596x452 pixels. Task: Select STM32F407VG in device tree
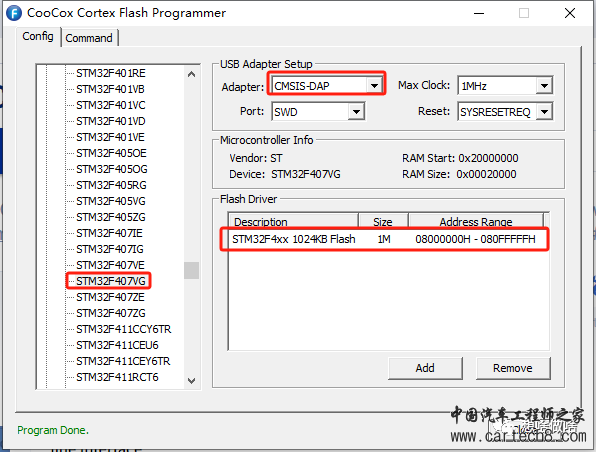[x=111, y=281]
